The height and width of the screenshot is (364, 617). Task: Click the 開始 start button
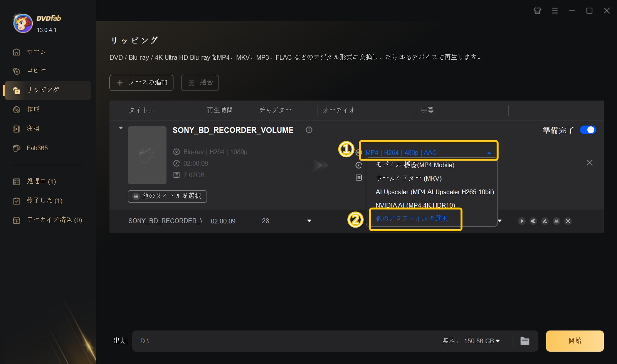[575, 341]
